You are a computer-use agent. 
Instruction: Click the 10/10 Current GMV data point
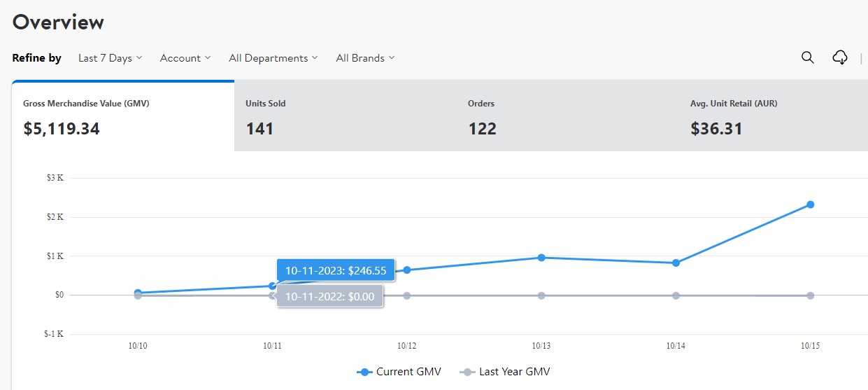[138, 293]
